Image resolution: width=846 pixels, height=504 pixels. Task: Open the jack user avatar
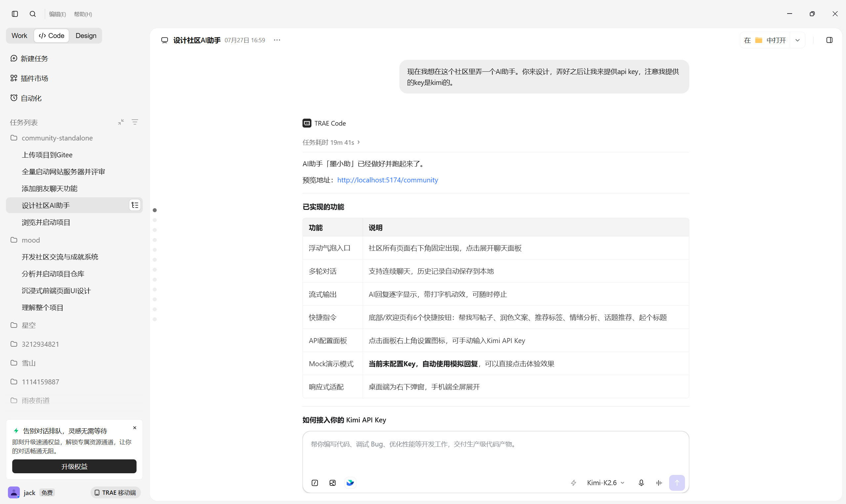click(14, 493)
